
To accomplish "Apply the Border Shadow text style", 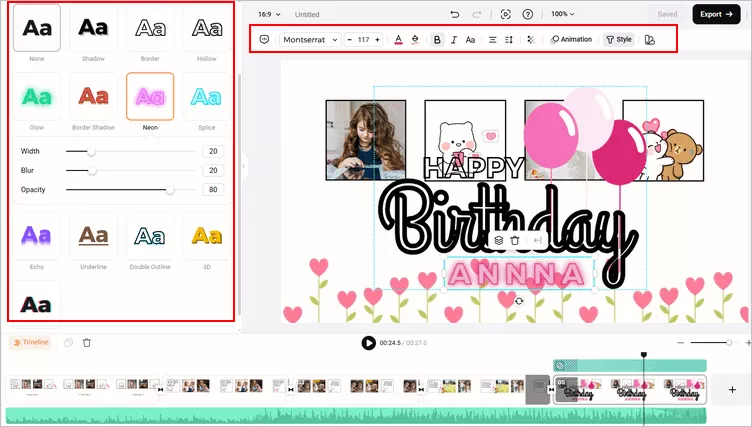I will coord(94,96).
